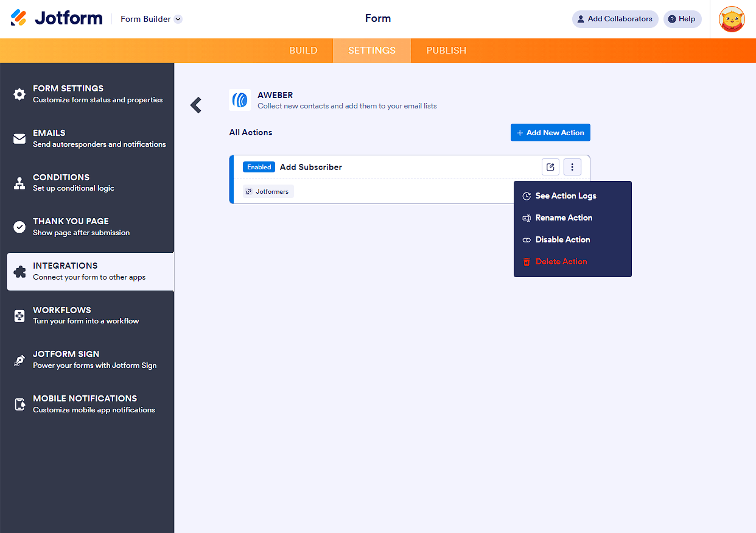Click the Thank You Page checkmark icon

19,227
